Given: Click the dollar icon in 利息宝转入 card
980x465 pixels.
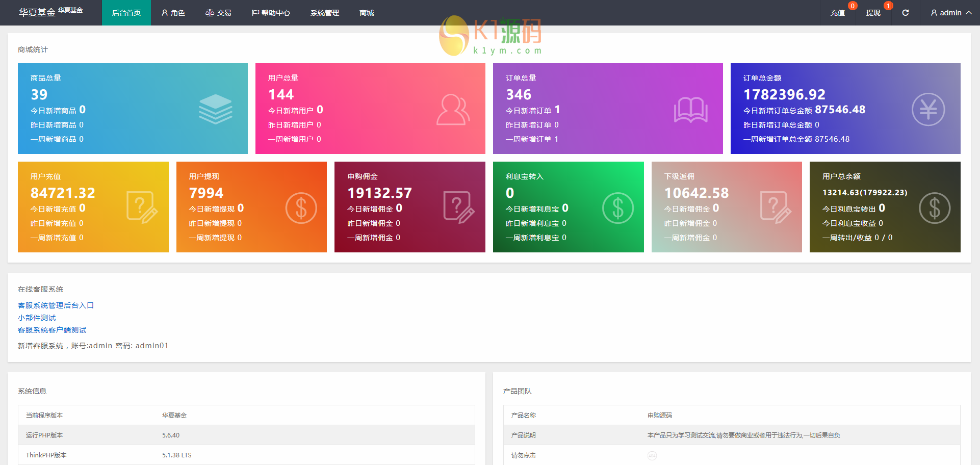Looking at the screenshot, I should pyautogui.click(x=617, y=208).
